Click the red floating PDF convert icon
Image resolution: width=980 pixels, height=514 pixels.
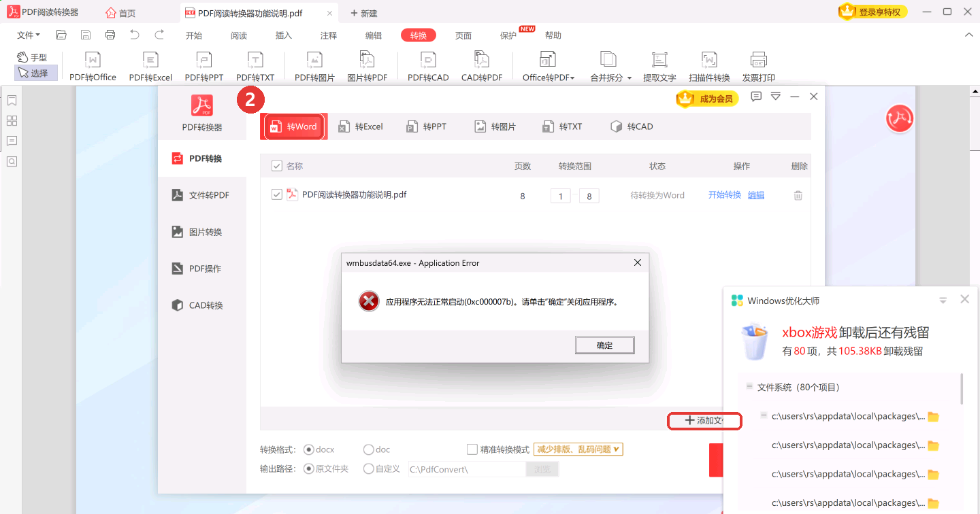(899, 118)
